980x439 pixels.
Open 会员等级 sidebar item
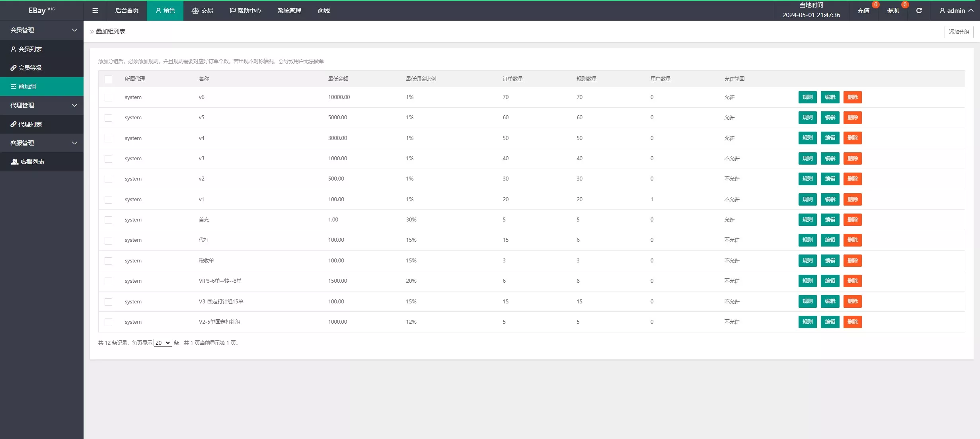point(30,68)
